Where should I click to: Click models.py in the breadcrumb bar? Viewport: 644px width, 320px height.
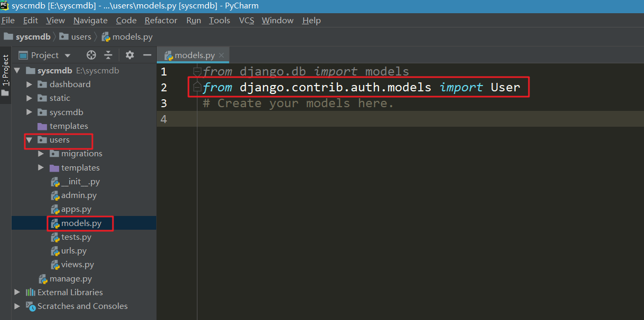[127, 37]
